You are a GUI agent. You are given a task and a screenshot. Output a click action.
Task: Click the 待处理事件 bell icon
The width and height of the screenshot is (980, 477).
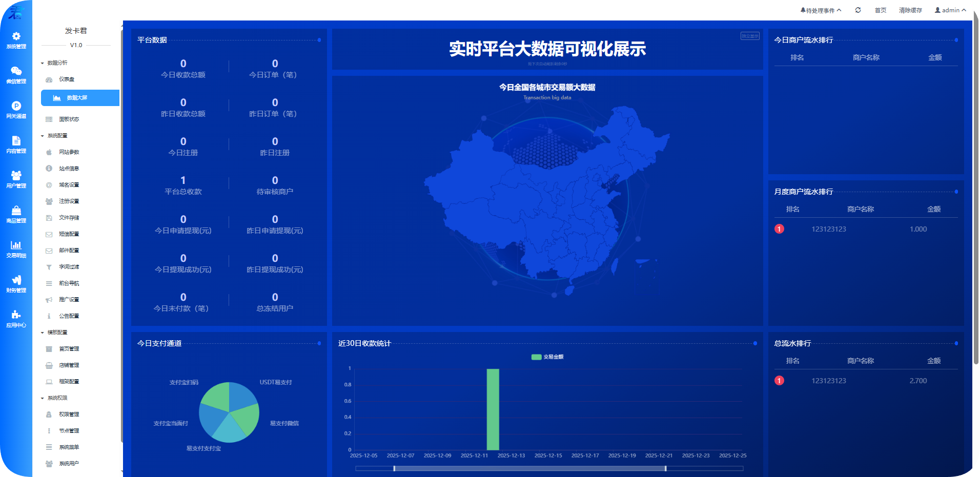(x=802, y=9)
